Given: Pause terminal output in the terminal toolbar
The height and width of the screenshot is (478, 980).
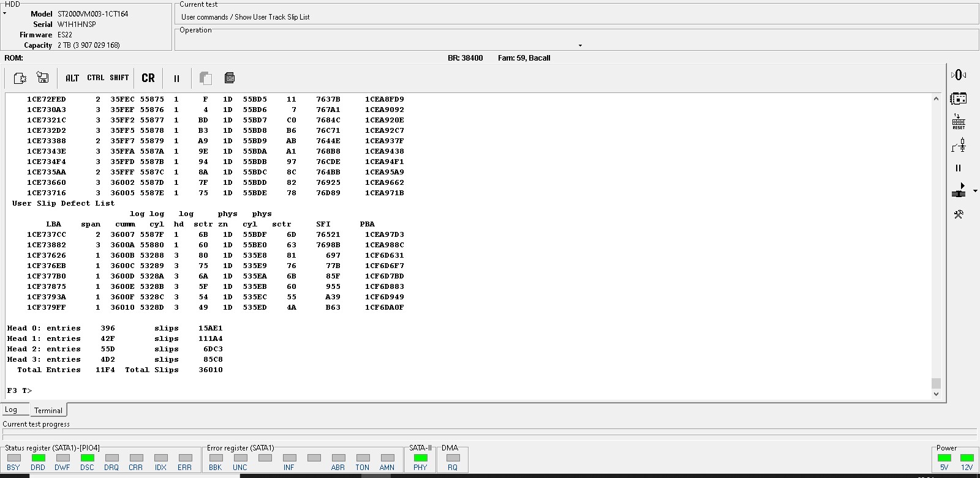Looking at the screenshot, I should click(176, 78).
